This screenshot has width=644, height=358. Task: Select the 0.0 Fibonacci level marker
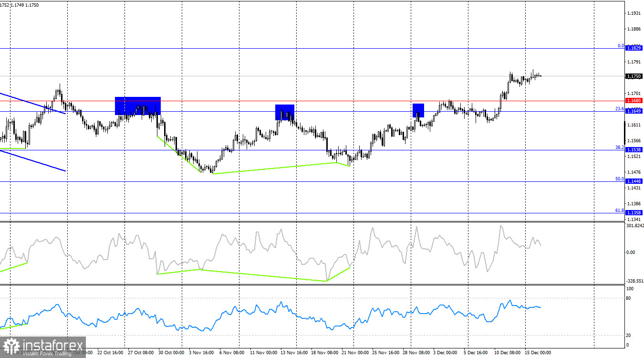[x=621, y=46]
